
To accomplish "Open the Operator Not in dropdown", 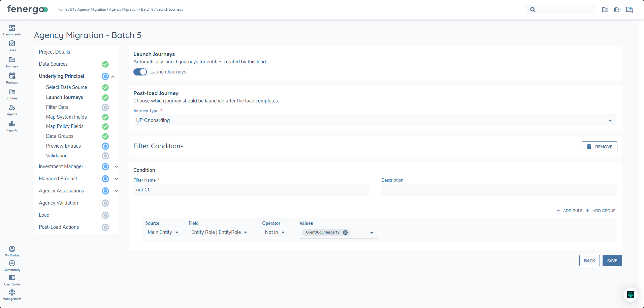I will 276,232.
